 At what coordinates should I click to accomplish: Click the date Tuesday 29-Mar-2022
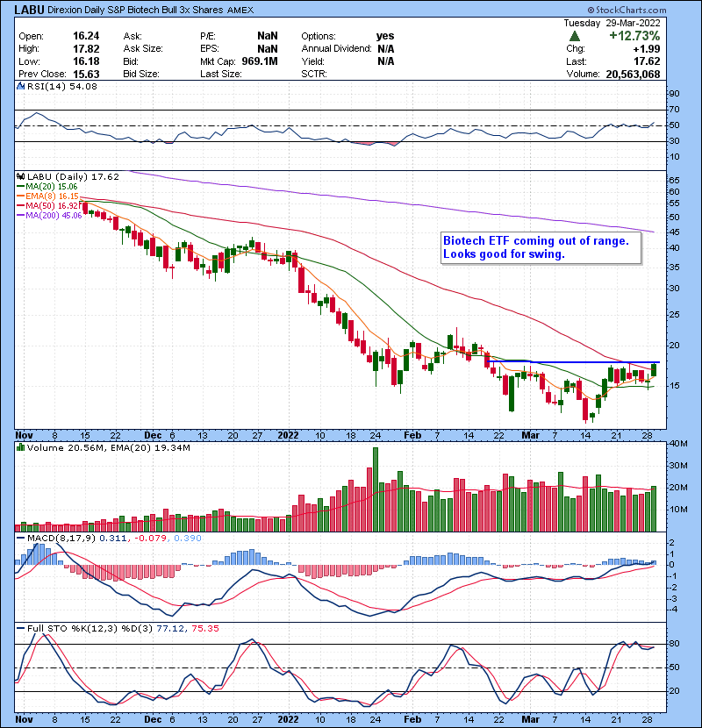612,23
